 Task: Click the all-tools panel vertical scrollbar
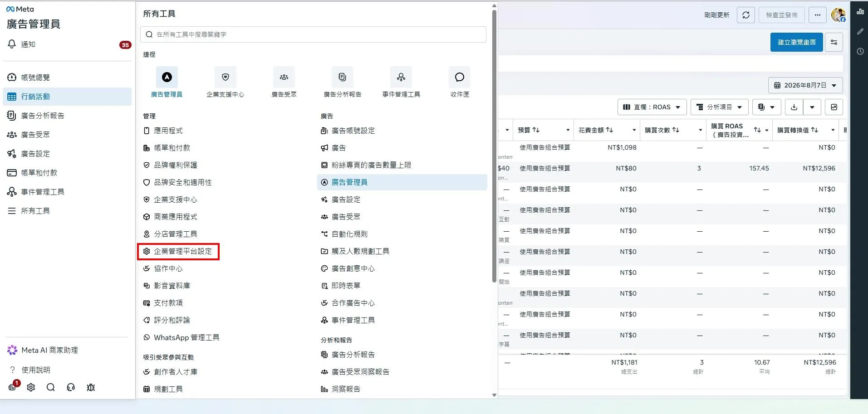[x=494, y=145]
